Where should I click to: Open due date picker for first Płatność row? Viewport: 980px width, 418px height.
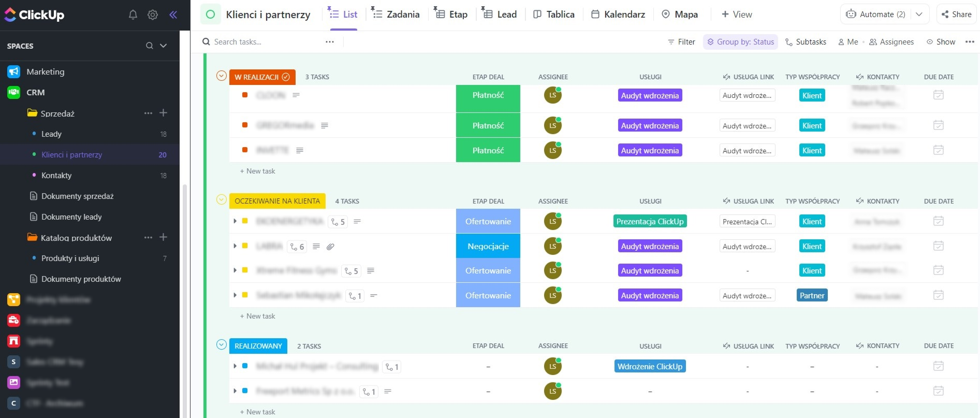938,95
